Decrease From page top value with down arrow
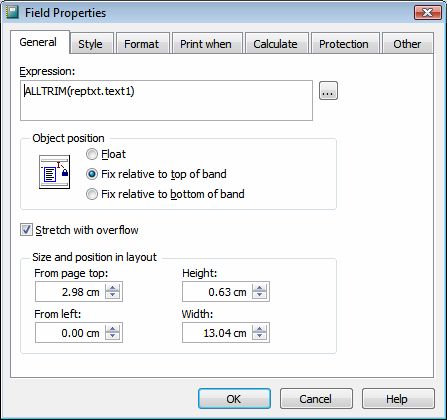This screenshot has width=447, height=420. click(x=113, y=295)
